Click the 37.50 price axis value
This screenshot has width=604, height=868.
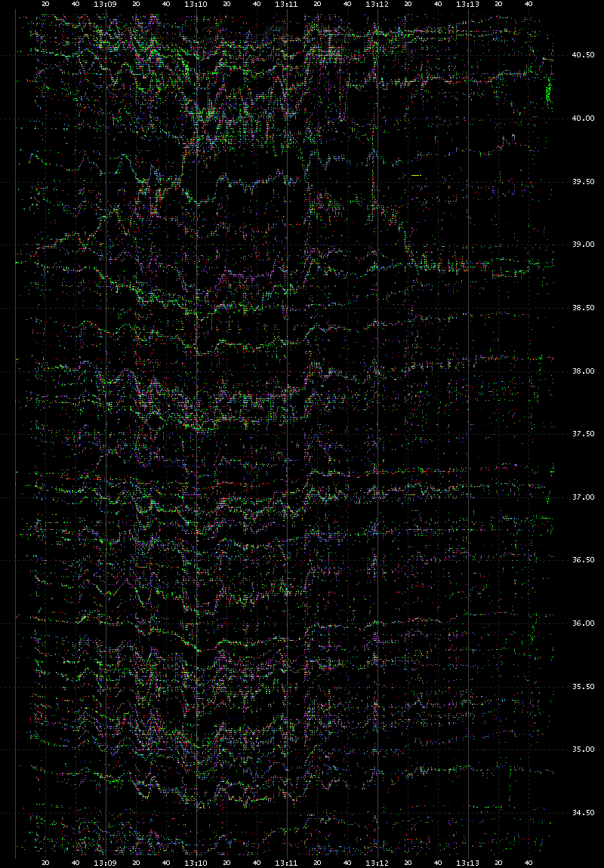point(583,434)
